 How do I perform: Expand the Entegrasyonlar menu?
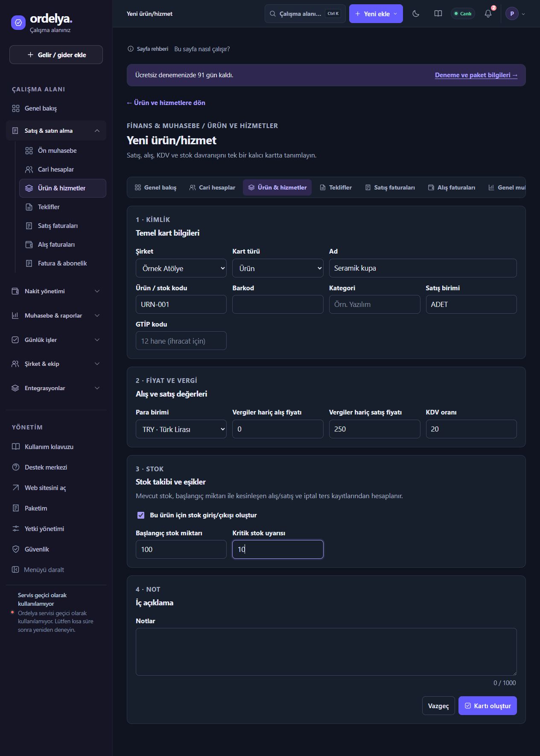(x=56, y=388)
